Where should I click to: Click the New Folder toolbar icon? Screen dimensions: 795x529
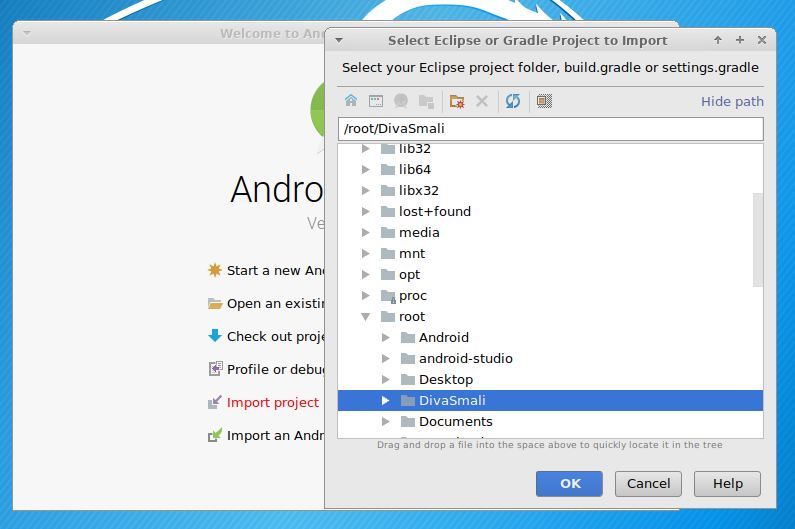[457, 101]
